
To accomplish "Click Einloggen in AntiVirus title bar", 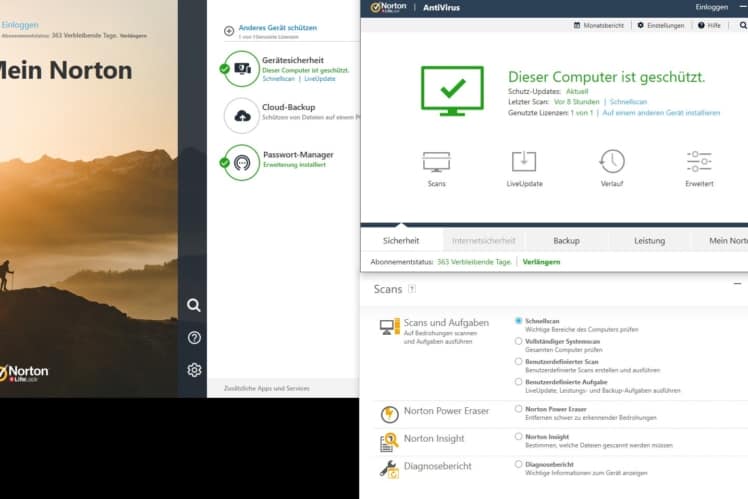I will tap(711, 7).
